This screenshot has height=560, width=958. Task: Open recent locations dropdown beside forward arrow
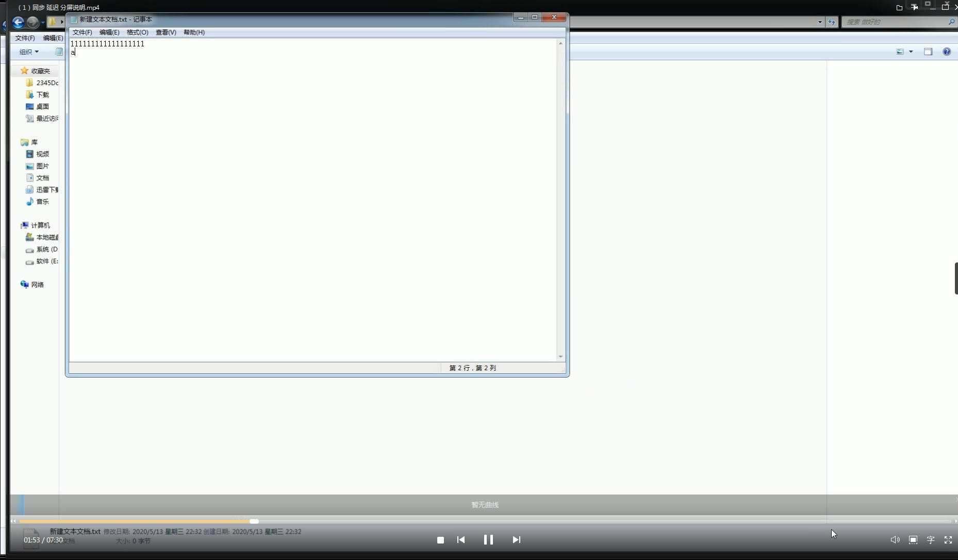(43, 22)
